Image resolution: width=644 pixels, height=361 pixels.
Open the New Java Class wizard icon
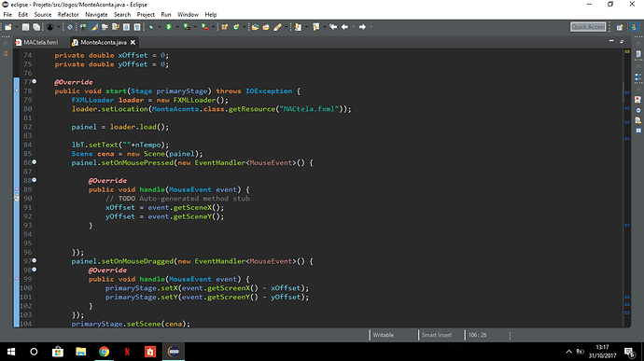[x=236, y=27]
